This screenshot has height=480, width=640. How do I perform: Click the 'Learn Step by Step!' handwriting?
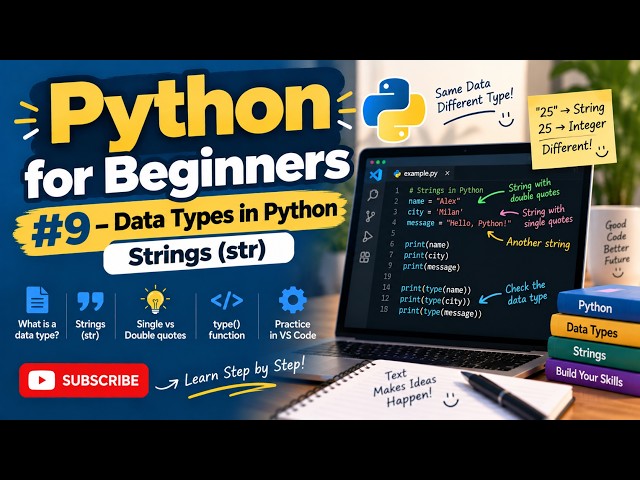coord(244,372)
